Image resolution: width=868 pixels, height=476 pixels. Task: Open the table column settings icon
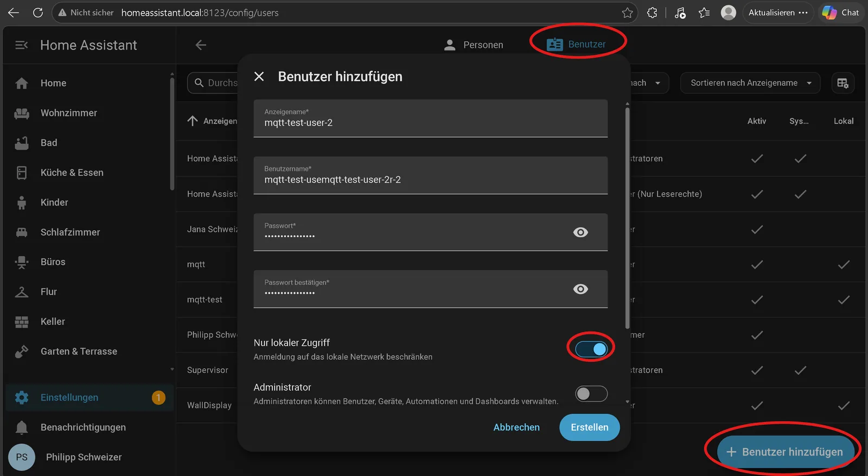click(843, 83)
